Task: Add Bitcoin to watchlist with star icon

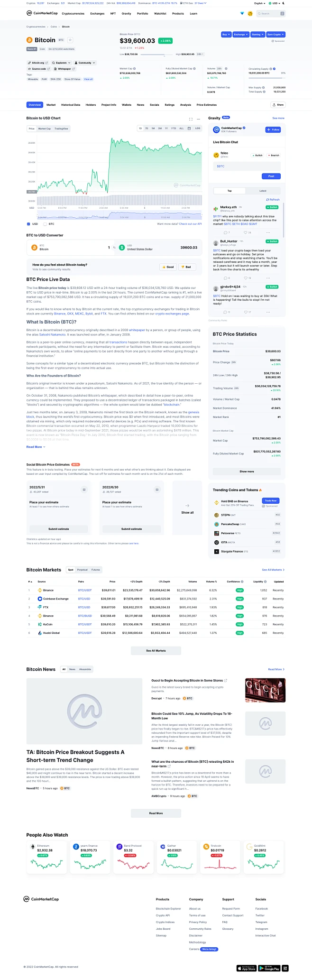Action: [x=70, y=40]
